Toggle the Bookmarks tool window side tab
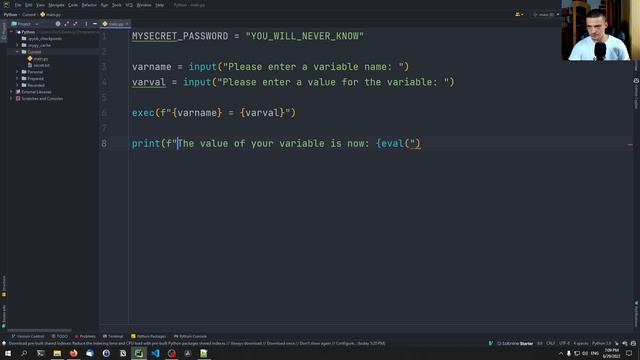The image size is (640, 360). [4, 316]
